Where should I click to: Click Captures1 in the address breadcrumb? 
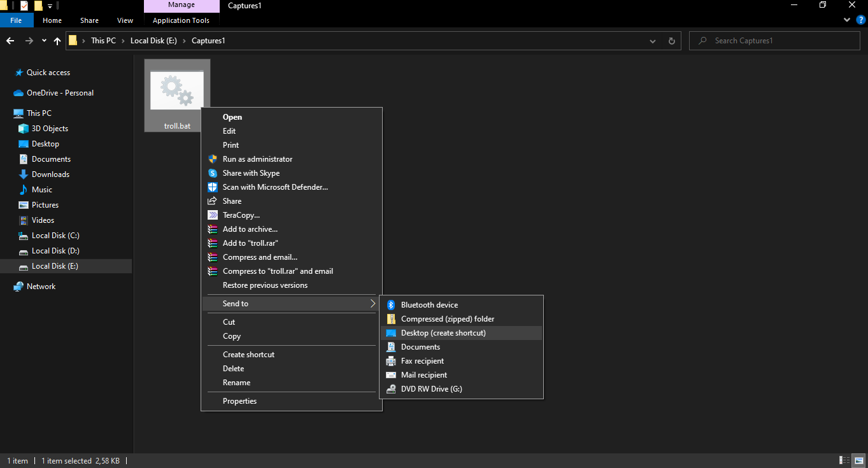click(x=208, y=41)
